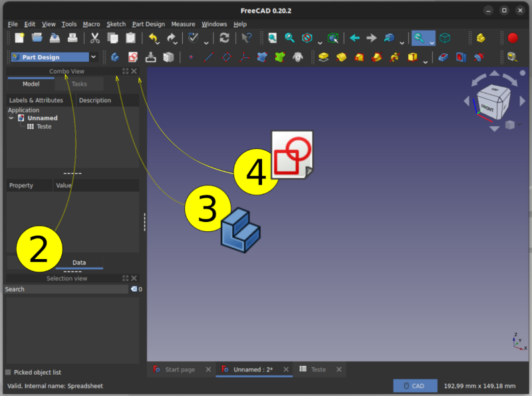Open the Edit menu
Viewport: 532px width, 396px height.
click(x=29, y=24)
